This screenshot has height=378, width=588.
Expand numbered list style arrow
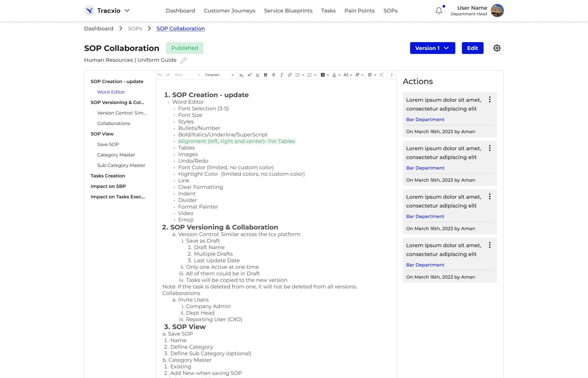coord(315,75)
